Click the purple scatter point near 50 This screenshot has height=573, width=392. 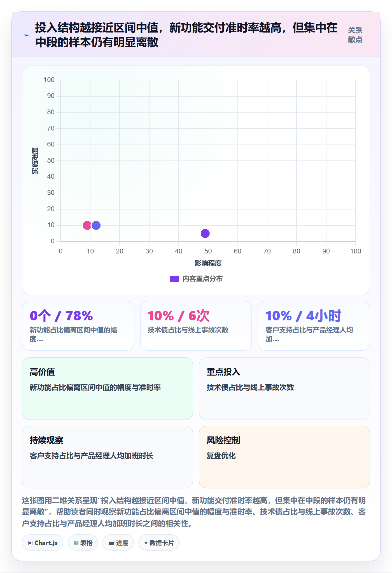tap(205, 233)
